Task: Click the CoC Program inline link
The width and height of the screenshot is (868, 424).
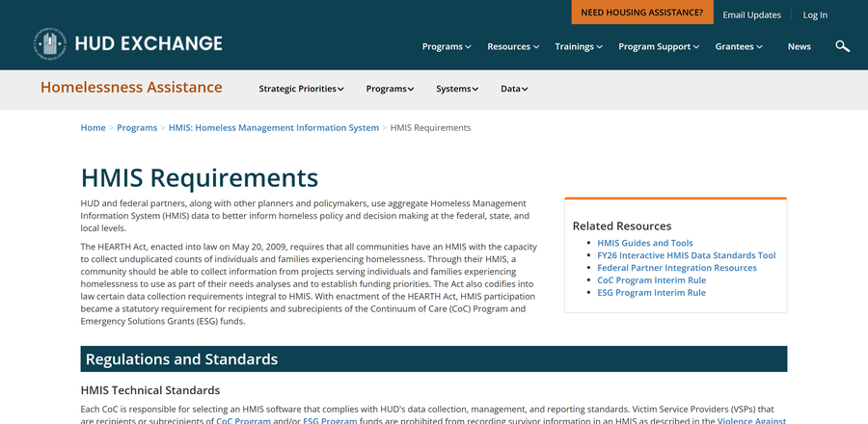Action: point(243,421)
